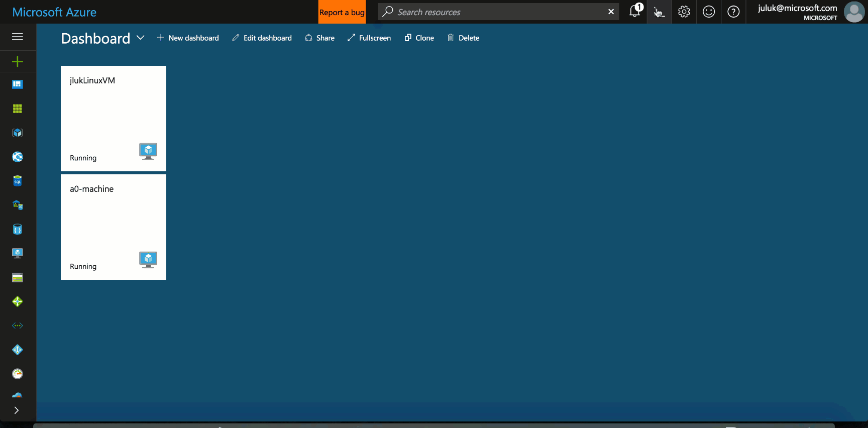Open the notifications bell

(x=635, y=12)
